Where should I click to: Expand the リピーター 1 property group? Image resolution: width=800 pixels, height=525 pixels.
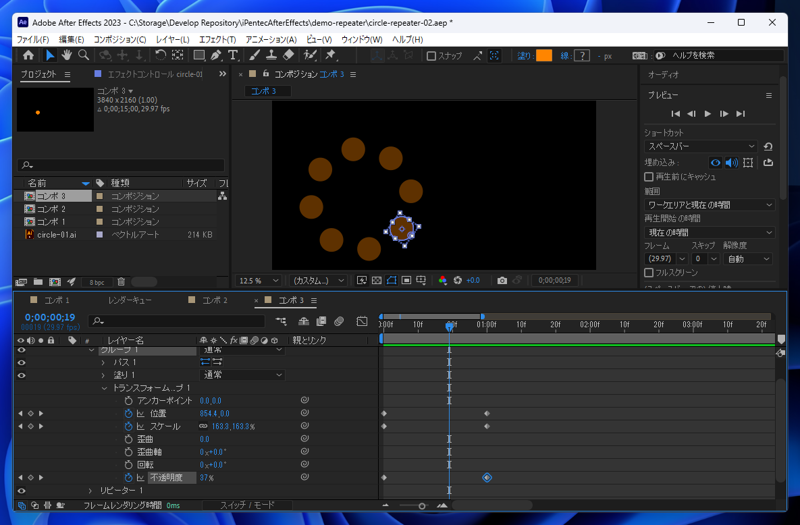coord(91,491)
